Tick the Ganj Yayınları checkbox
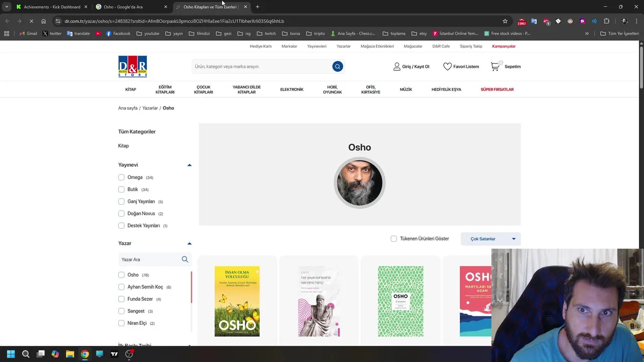Image resolution: width=644 pixels, height=362 pixels. click(121, 202)
